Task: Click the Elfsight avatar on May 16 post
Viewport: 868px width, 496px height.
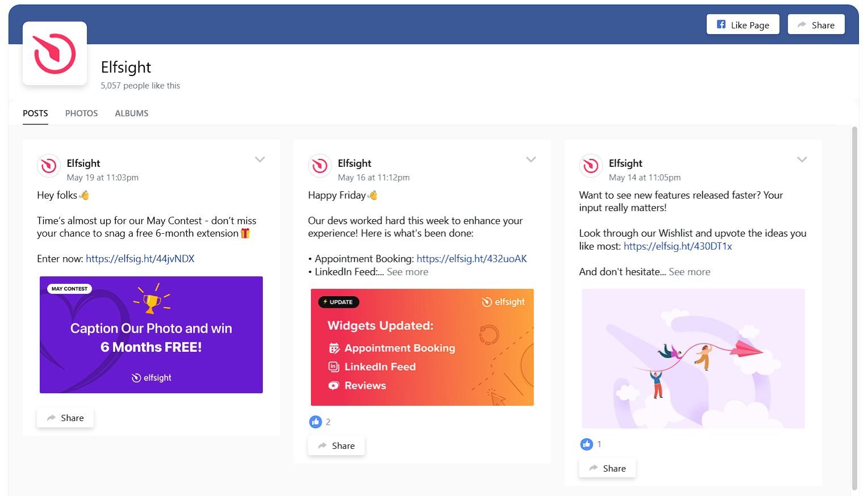Action: [320, 166]
